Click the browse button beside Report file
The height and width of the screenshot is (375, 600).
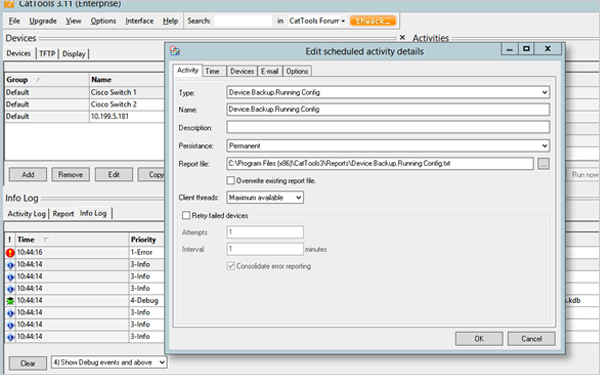(x=543, y=164)
